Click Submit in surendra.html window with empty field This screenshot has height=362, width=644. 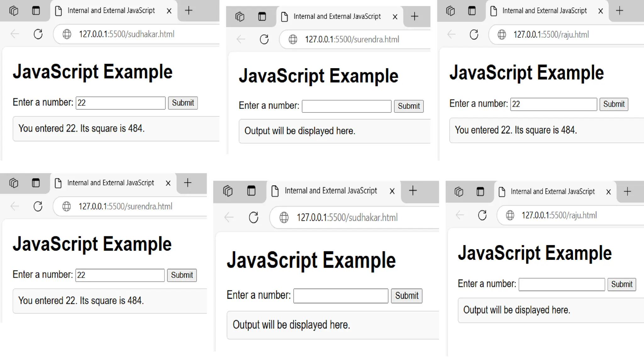pos(408,106)
